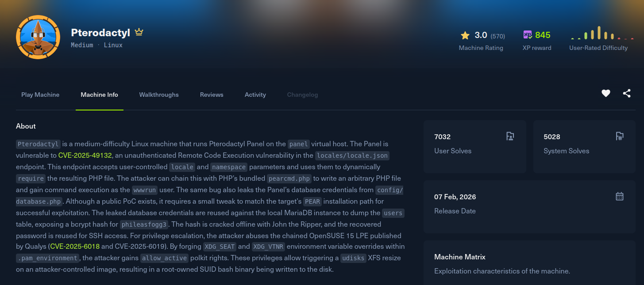Add machine to favorites with heart icon

point(606,93)
